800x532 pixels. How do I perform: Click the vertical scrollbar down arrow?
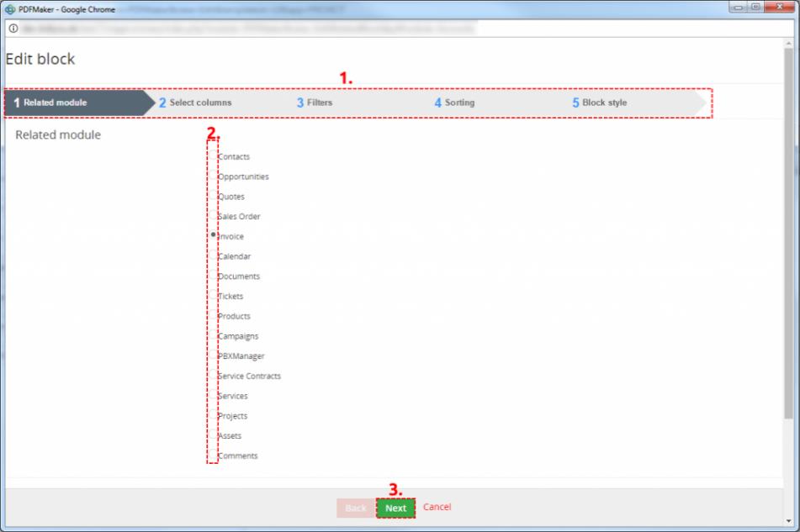(788, 519)
